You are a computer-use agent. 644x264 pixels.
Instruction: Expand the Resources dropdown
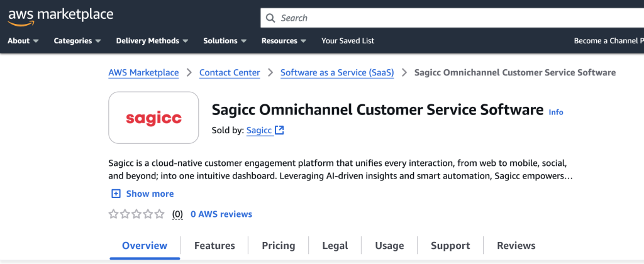284,41
